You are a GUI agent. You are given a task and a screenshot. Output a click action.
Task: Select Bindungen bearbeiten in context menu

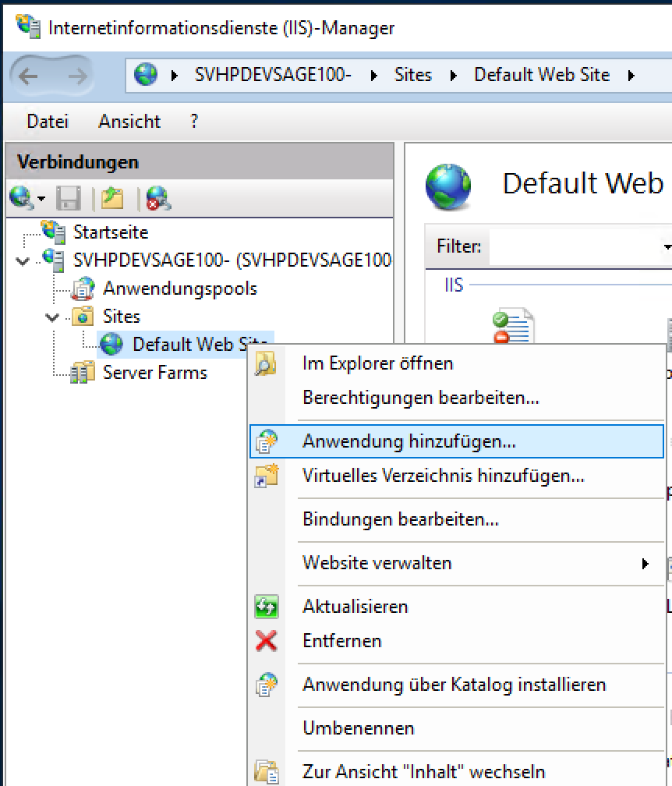(x=400, y=519)
